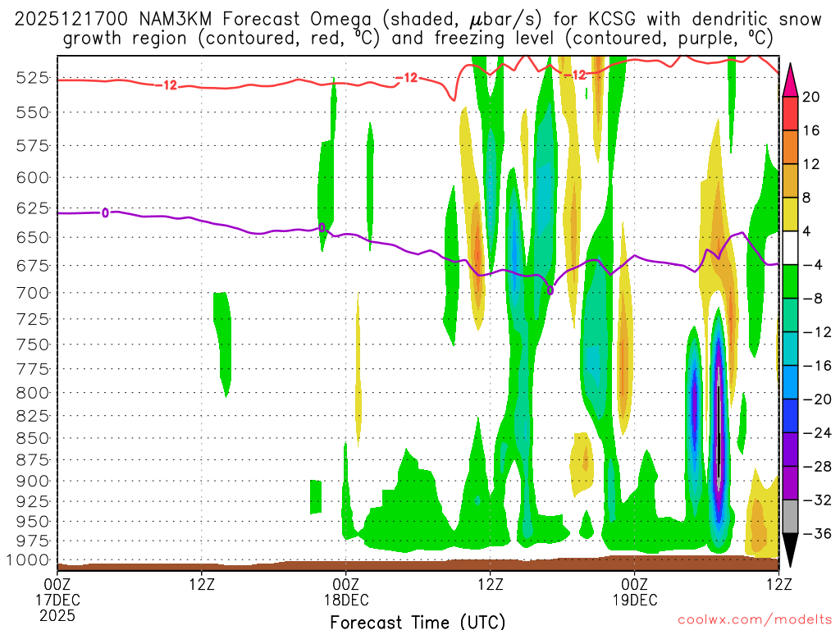This screenshot has width=840, height=630.
Task: Click the bright green color bar segment between -4 and -8
Action: pos(790,282)
